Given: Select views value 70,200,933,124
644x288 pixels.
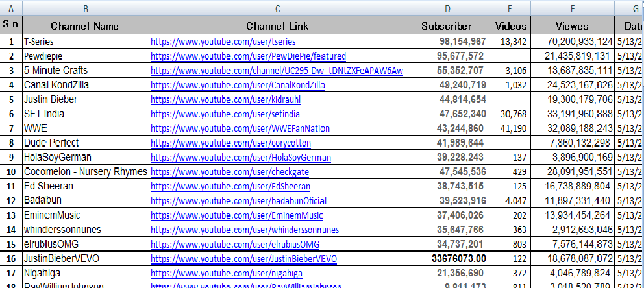Looking at the screenshot, I should pos(573,42).
